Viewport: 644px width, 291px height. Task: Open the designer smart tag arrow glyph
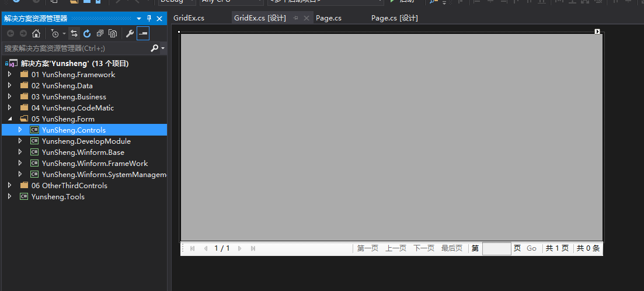[x=598, y=32]
